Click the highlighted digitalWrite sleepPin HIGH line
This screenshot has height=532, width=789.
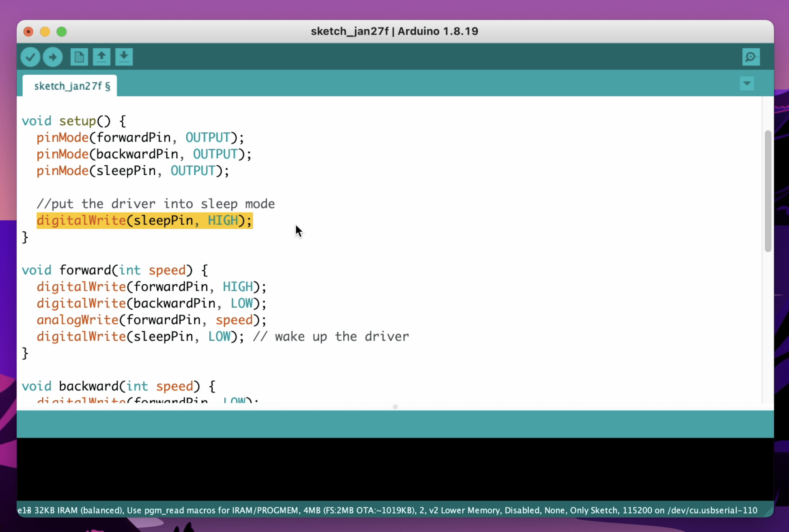pyautogui.click(x=145, y=220)
